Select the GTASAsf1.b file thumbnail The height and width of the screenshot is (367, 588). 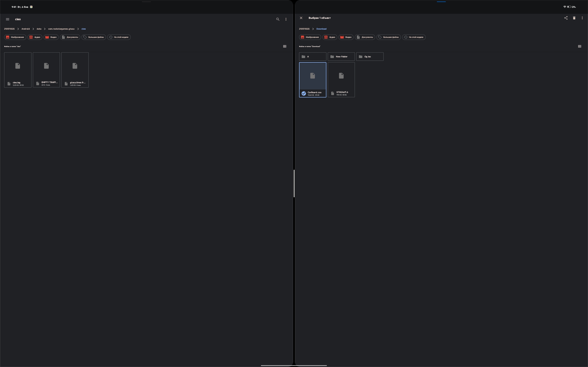point(341,76)
